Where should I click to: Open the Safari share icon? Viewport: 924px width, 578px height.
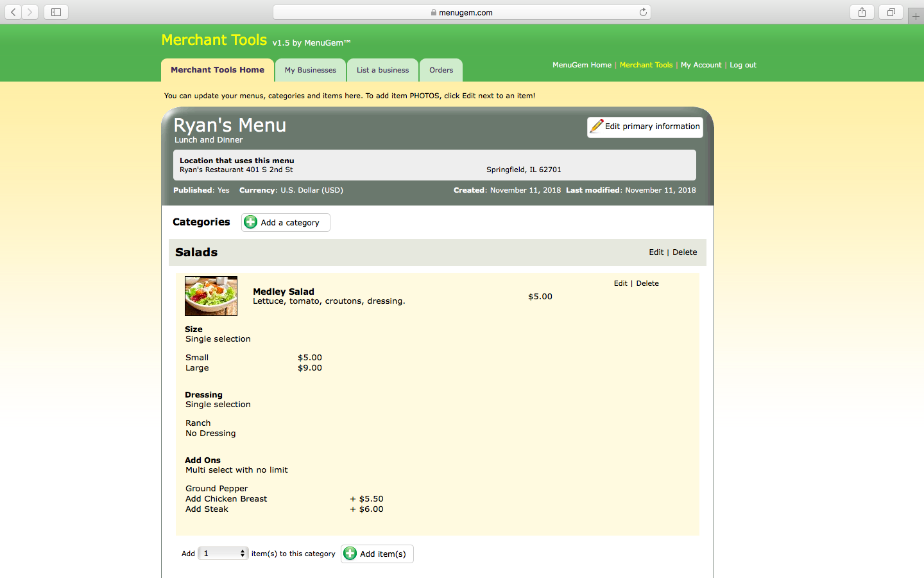862,12
